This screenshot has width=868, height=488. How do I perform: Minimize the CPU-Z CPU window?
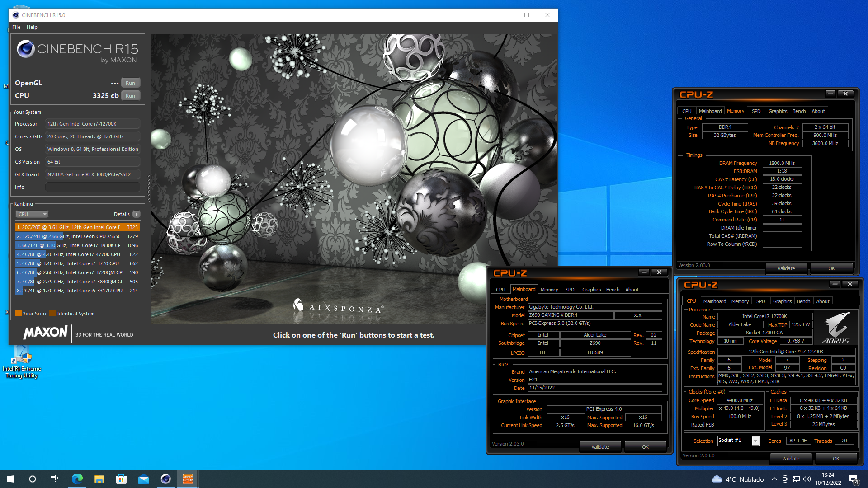coord(835,284)
